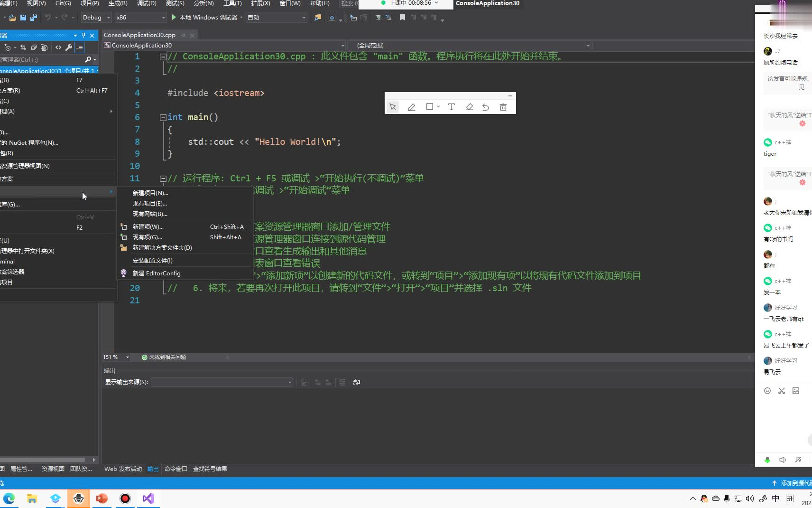
Task: Click the undo icon in the annotation toolbar
Action: click(x=486, y=107)
